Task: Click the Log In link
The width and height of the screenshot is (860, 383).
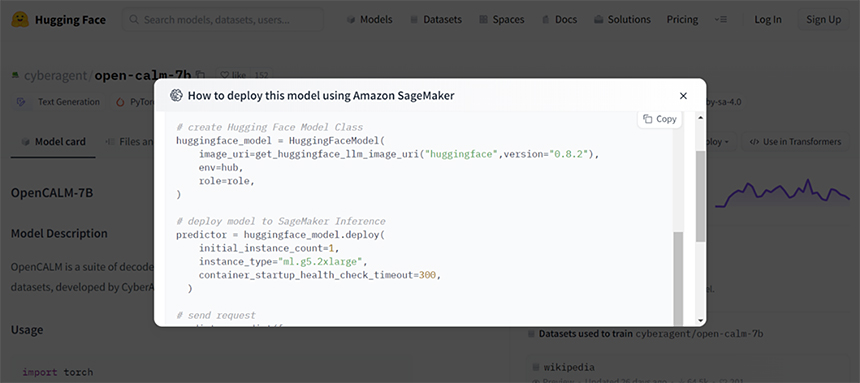Action: (x=768, y=19)
